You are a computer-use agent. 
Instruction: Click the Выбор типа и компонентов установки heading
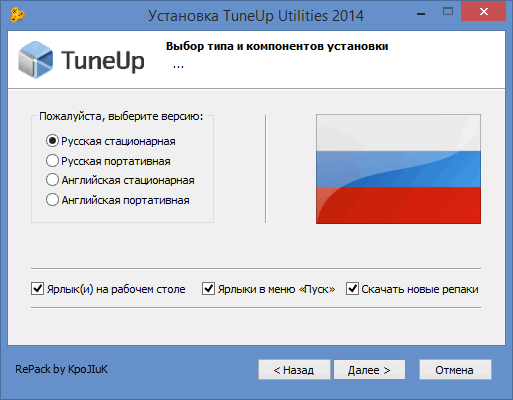(277, 46)
